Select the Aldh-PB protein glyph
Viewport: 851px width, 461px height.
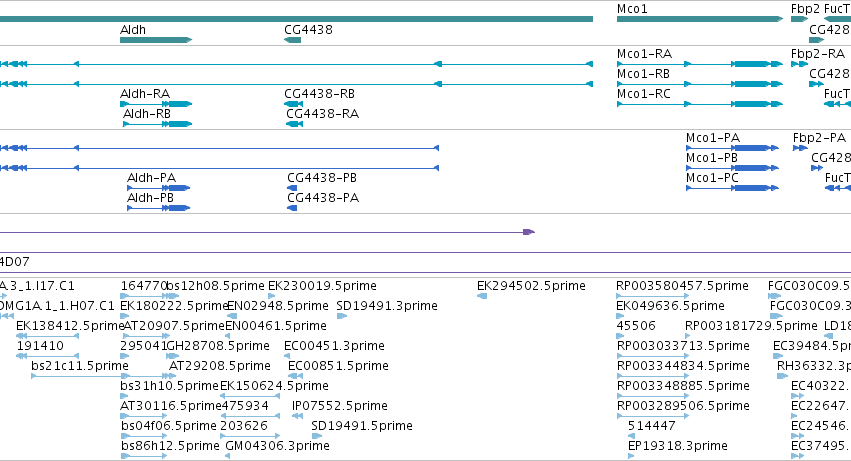[158, 207]
